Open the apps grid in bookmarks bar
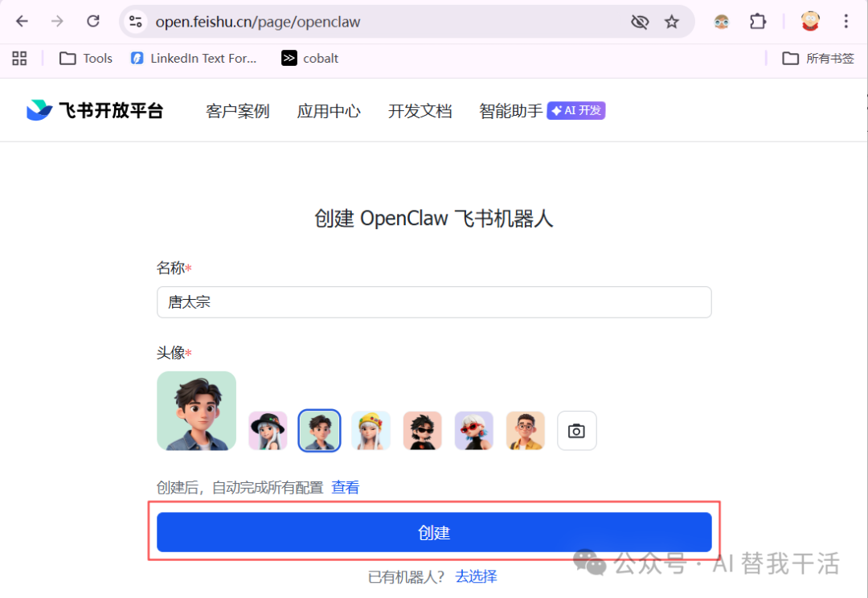Image resolution: width=868 pixels, height=598 pixels. coord(19,58)
